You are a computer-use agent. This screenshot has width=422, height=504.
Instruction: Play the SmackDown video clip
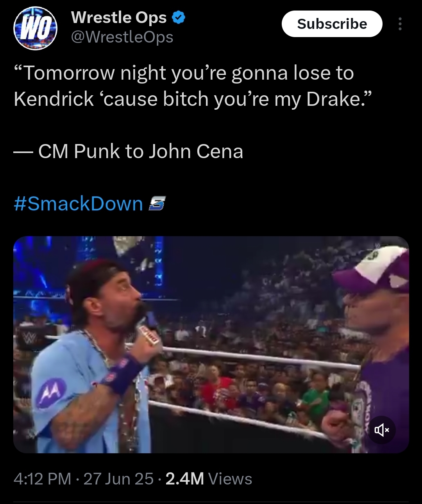click(x=211, y=344)
